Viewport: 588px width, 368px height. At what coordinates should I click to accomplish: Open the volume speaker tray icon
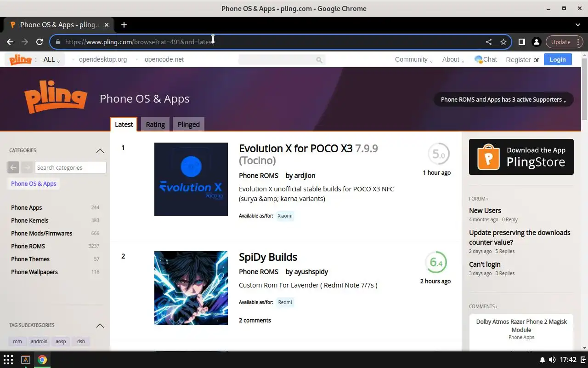tap(552, 360)
